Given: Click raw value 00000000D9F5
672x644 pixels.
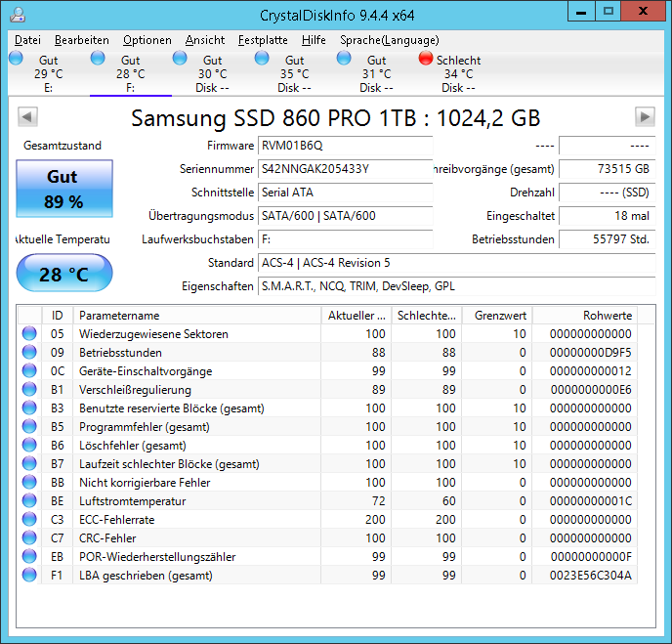Looking at the screenshot, I should [x=591, y=353].
